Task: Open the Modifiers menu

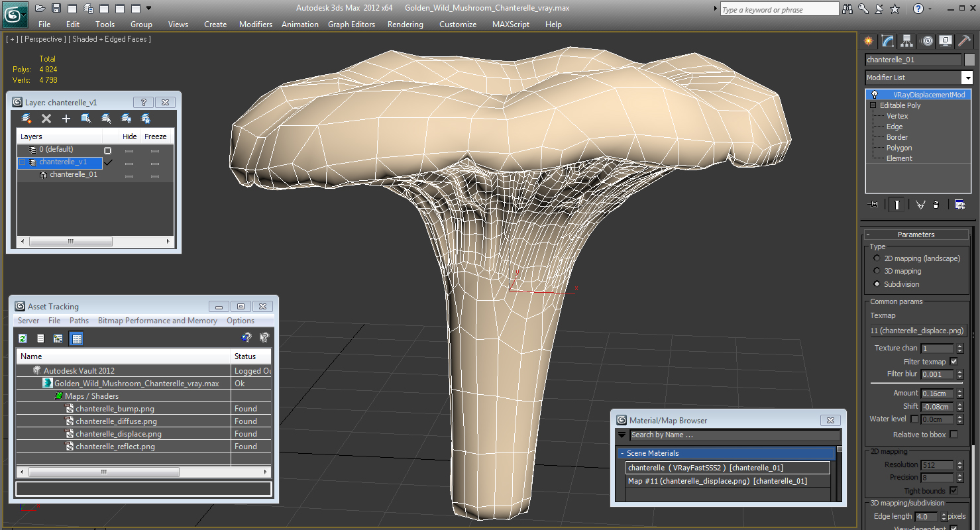Action: pyautogui.click(x=256, y=25)
